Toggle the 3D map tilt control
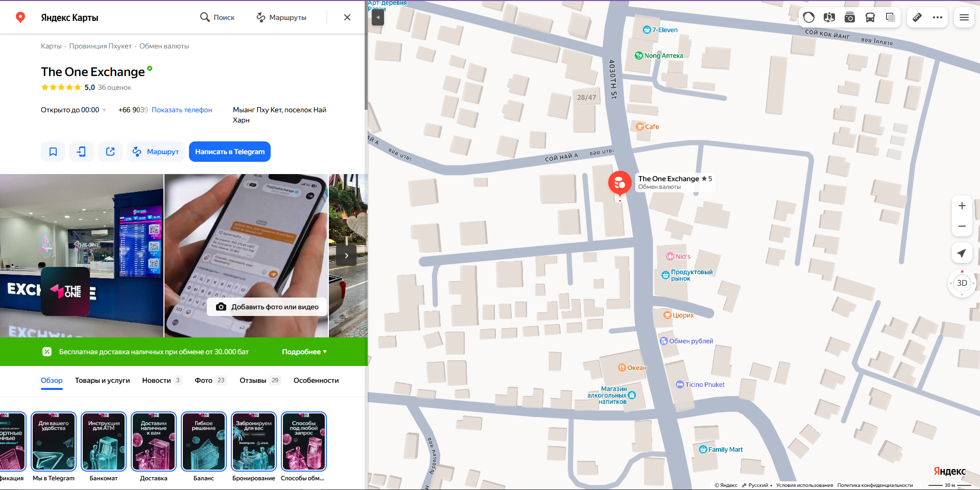Image resolution: width=980 pixels, height=490 pixels. coord(962,283)
